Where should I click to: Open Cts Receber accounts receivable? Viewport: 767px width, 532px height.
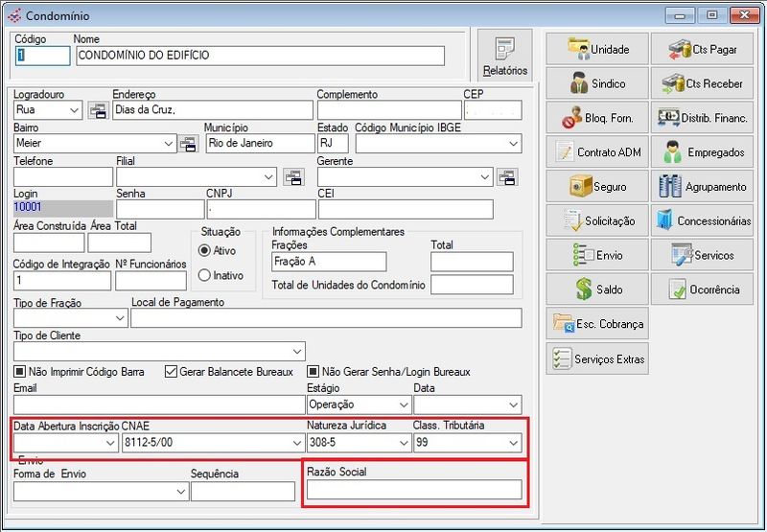[x=702, y=83]
